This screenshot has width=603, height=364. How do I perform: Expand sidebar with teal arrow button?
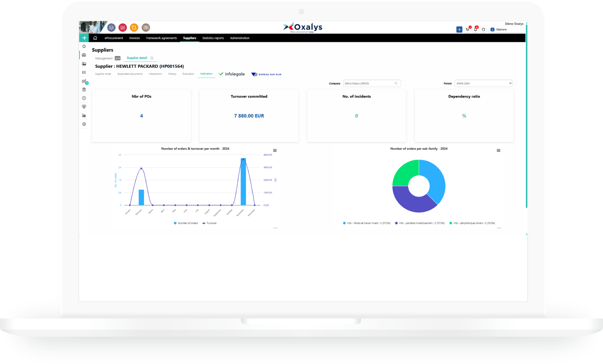coord(84,38)
